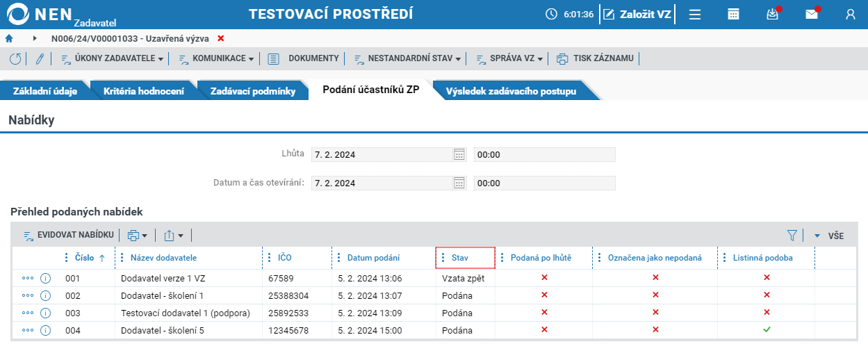Switch to the Kritéria hodnocení tab
Viewport: 868px width, 344px height.
tap(143, 91)
